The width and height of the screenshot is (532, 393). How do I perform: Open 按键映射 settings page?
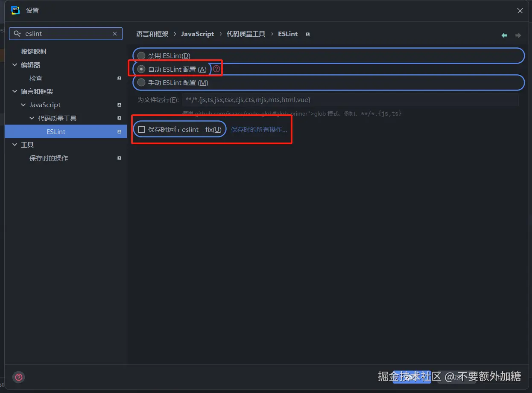(34, 52)
